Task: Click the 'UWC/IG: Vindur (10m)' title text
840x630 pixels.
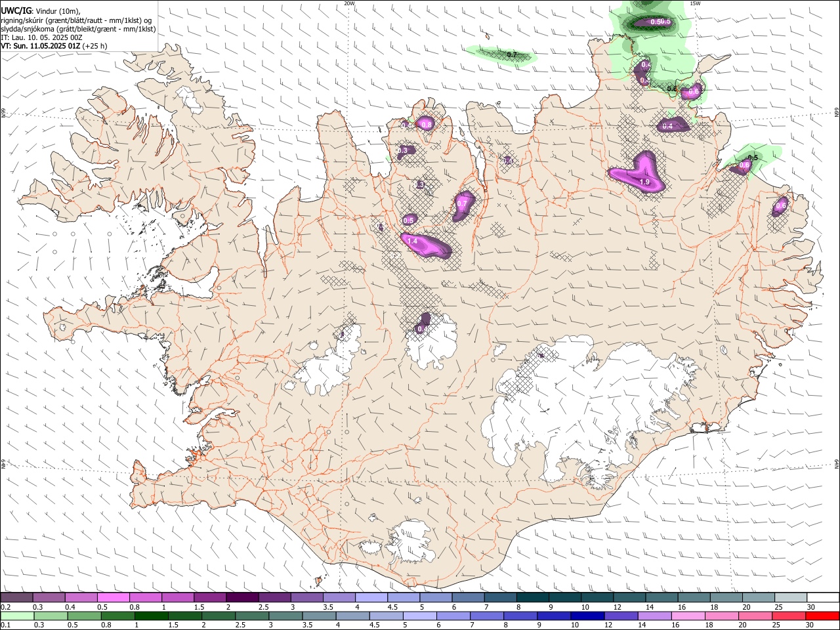Action: tap(40, 10)
